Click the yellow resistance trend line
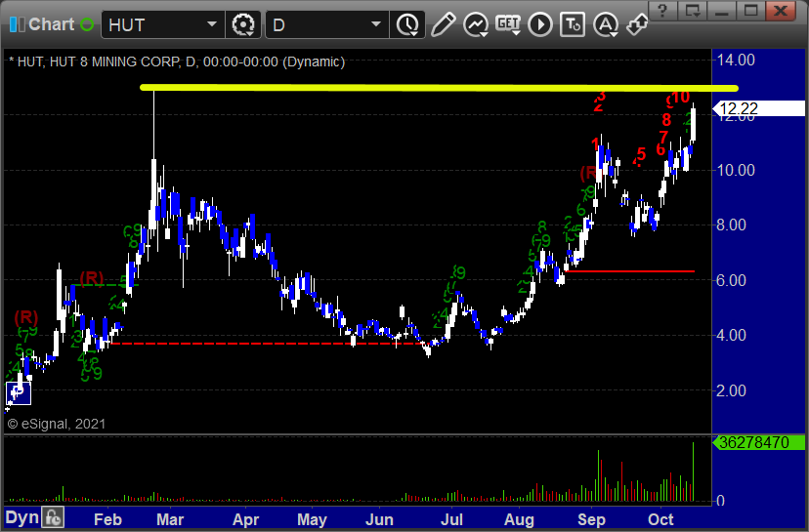 [439, 88]
